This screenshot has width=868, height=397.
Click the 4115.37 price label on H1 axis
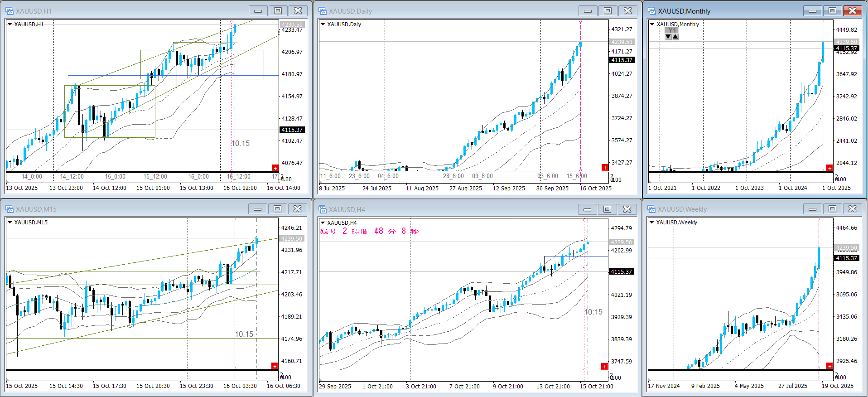[292, 130]
